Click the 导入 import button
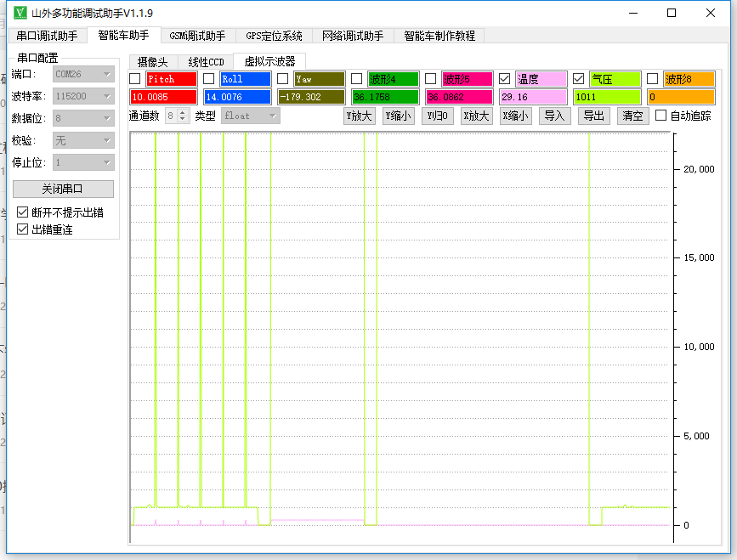The width and height of the screenshot is (737, 560). point(554,116)
